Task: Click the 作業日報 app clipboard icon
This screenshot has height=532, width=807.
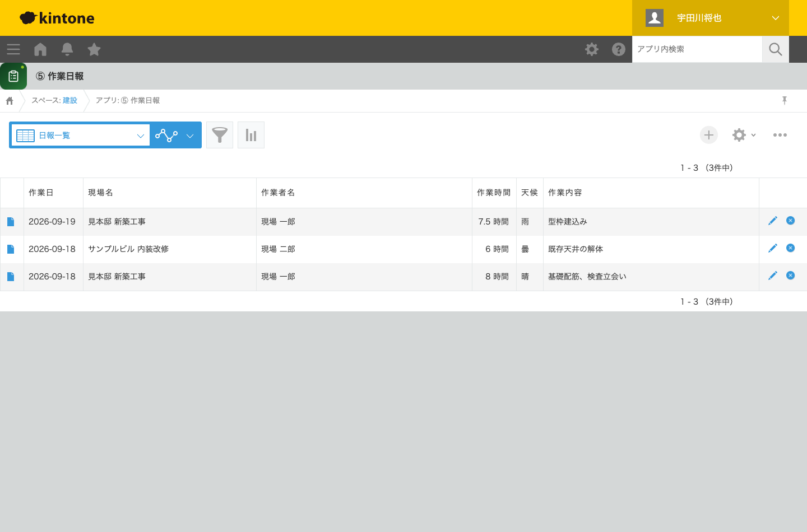Action: click(13, 76)
